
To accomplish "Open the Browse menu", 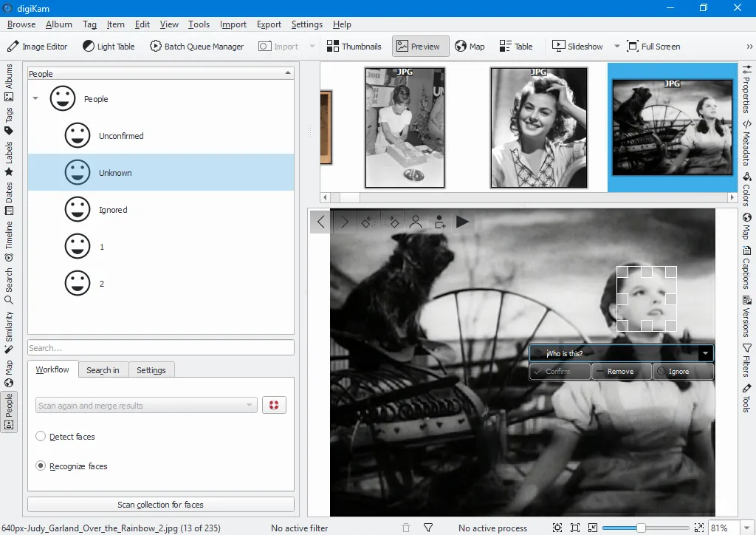I will (21, 24).
